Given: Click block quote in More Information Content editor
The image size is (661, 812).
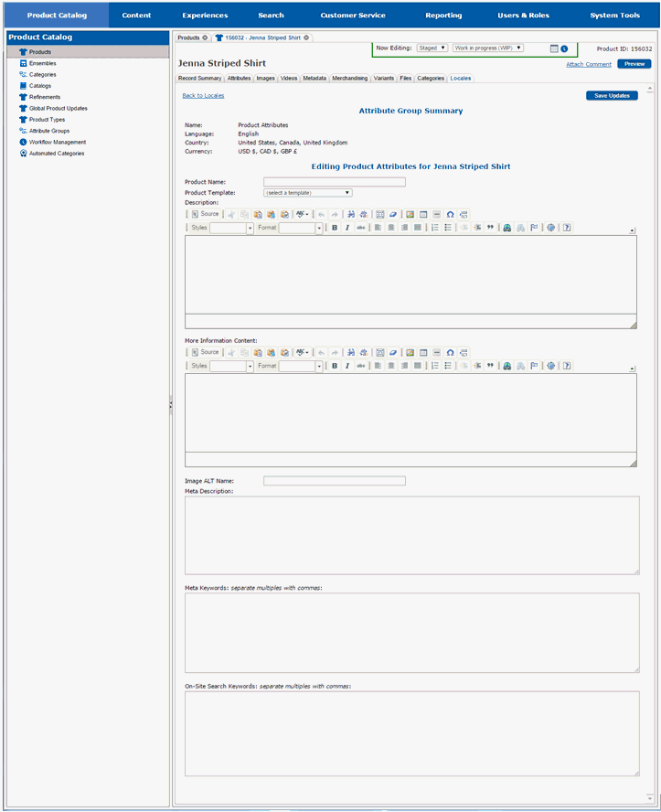Looking at the screenshot, I should (490, 366).
